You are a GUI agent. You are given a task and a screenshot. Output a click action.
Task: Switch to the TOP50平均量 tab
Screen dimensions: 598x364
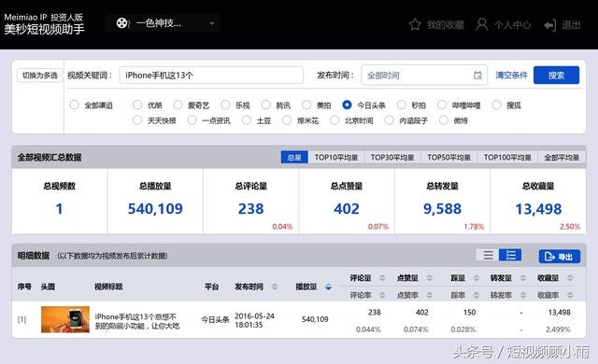point(448,157)
